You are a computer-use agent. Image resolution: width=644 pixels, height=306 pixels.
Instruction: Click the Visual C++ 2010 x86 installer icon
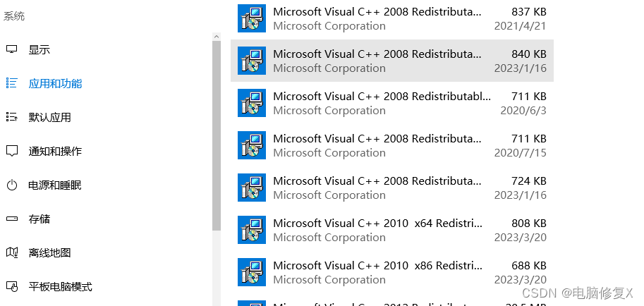click(x=252, y=272)
